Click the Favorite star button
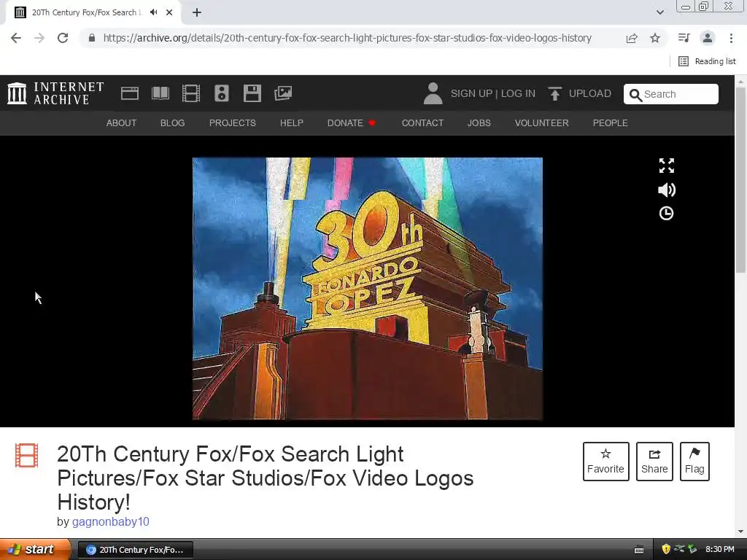 point(606,462)
